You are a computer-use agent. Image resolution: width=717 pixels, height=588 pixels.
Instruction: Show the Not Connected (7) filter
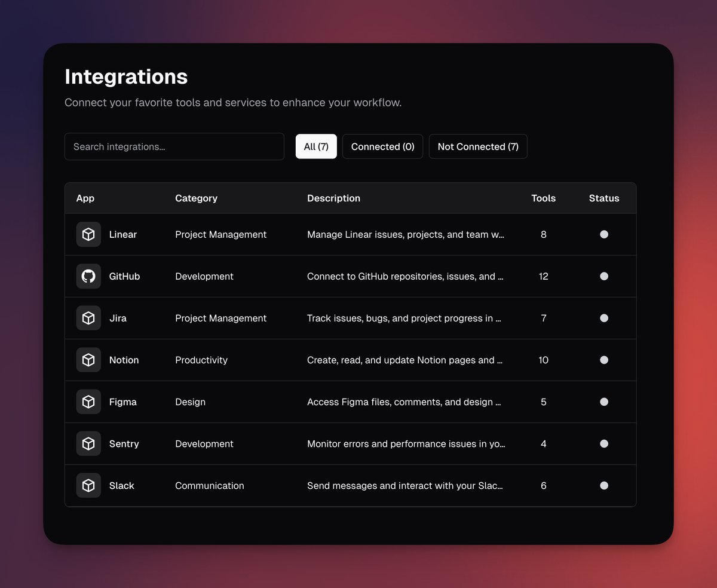tap(478, 146)
